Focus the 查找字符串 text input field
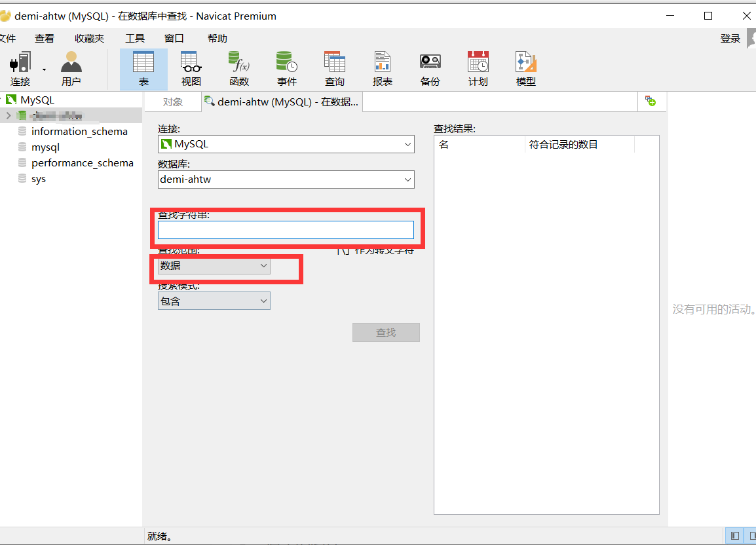The image size is (756, 545). pyautogui.click(x=286, y=230)
